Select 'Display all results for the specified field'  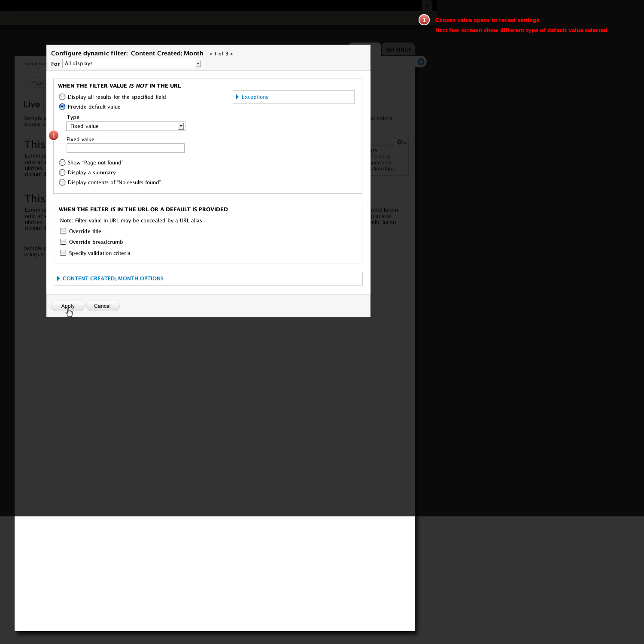pyautogui.click(x=63, y=97)
